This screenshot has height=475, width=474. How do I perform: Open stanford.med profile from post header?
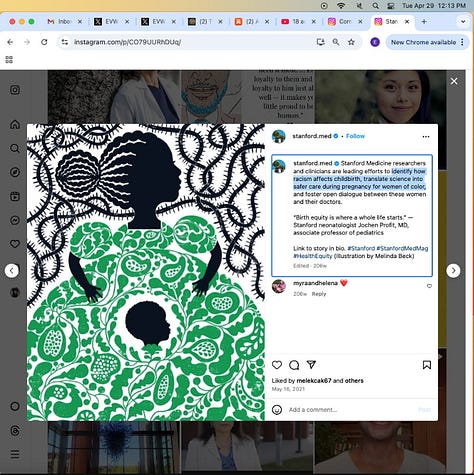point(312,136)
